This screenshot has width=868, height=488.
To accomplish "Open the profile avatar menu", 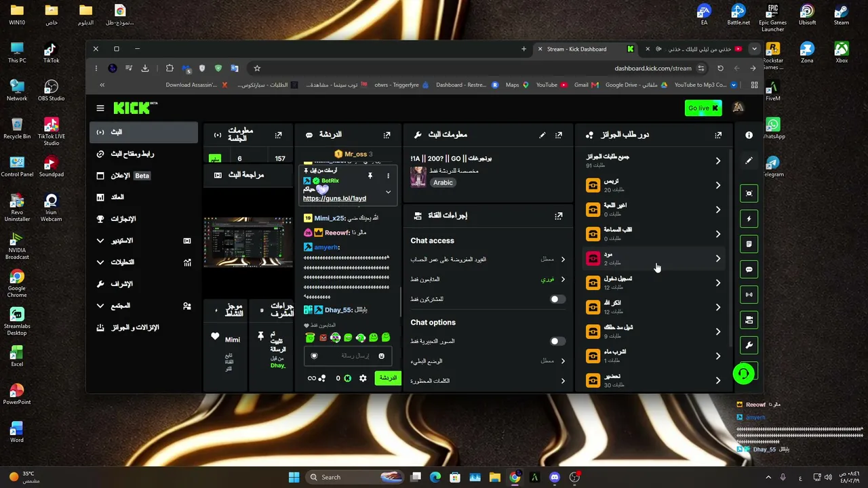I will point(738,108).
